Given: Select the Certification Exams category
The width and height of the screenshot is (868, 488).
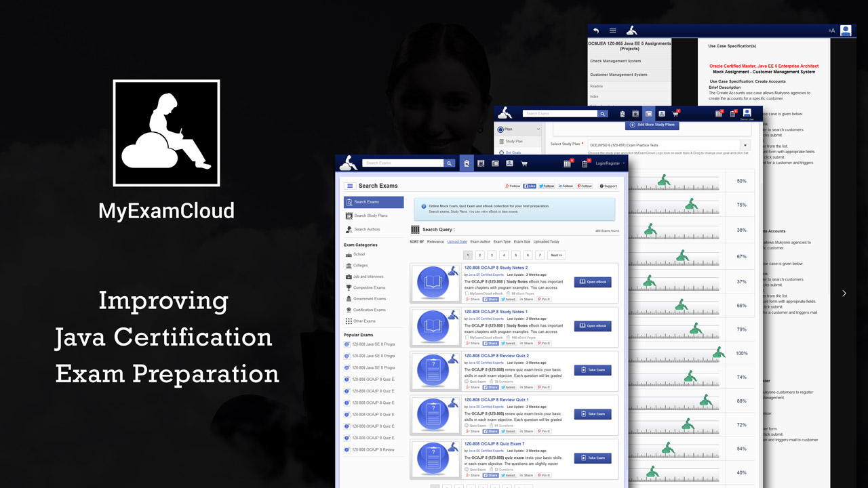Looking at the screenshot, I should pyautogui.click(x=366, y=310).
